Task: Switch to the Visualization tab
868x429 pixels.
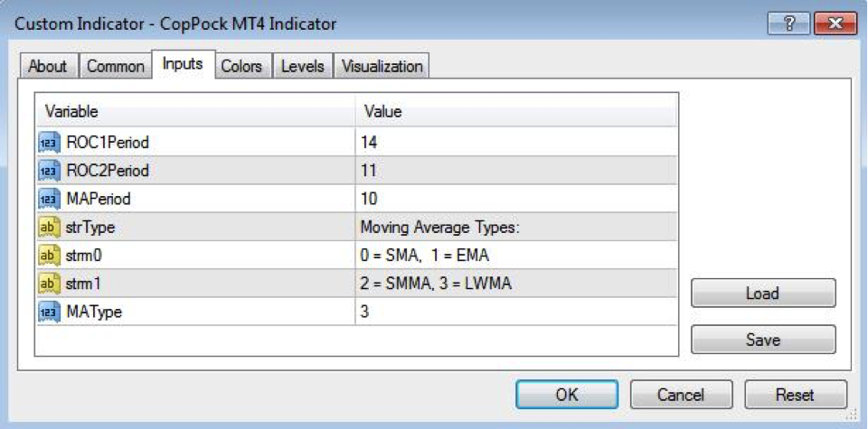Action: [382, 66]
